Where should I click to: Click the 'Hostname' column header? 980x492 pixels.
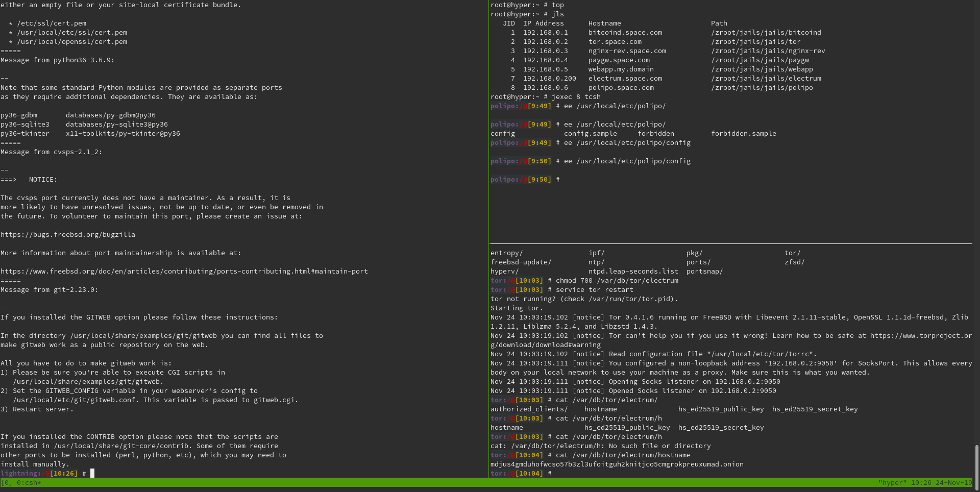click(x=605, y=23)
